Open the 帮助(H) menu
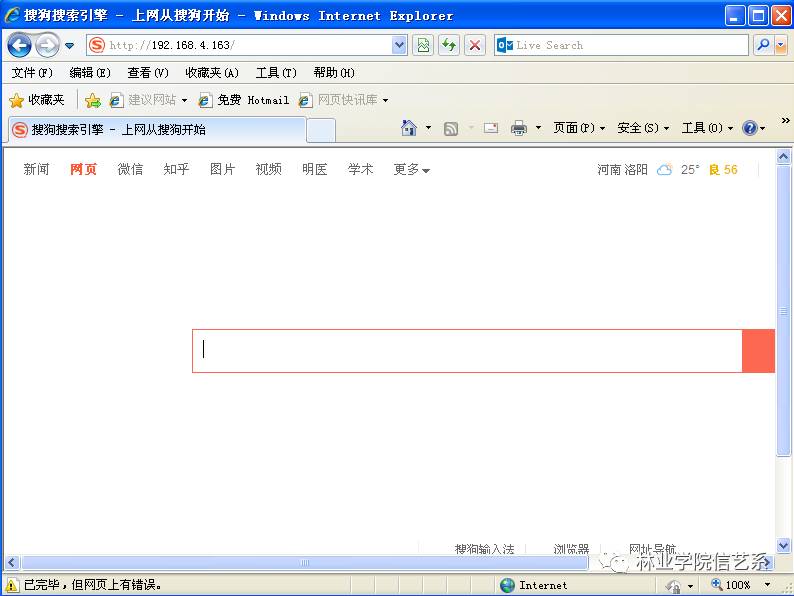 click(334, 72)
